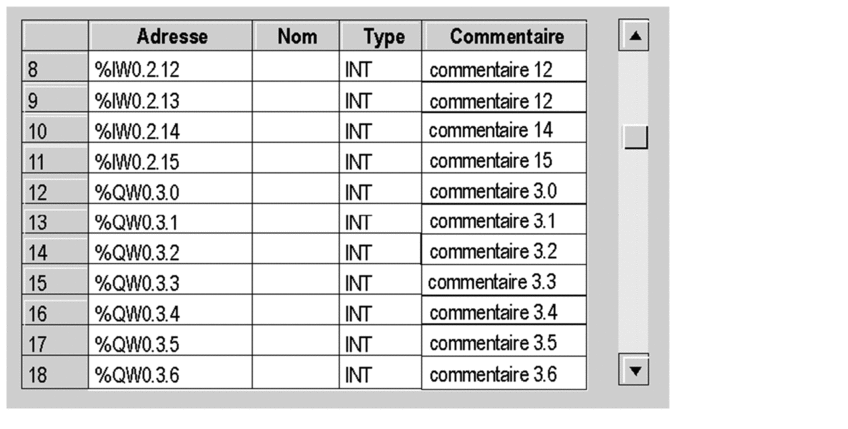Click the empty Nom cell for %QW0.3.3
Image resolution: width=848 pixels, height=429 pixels.
[x=295, y=283]
